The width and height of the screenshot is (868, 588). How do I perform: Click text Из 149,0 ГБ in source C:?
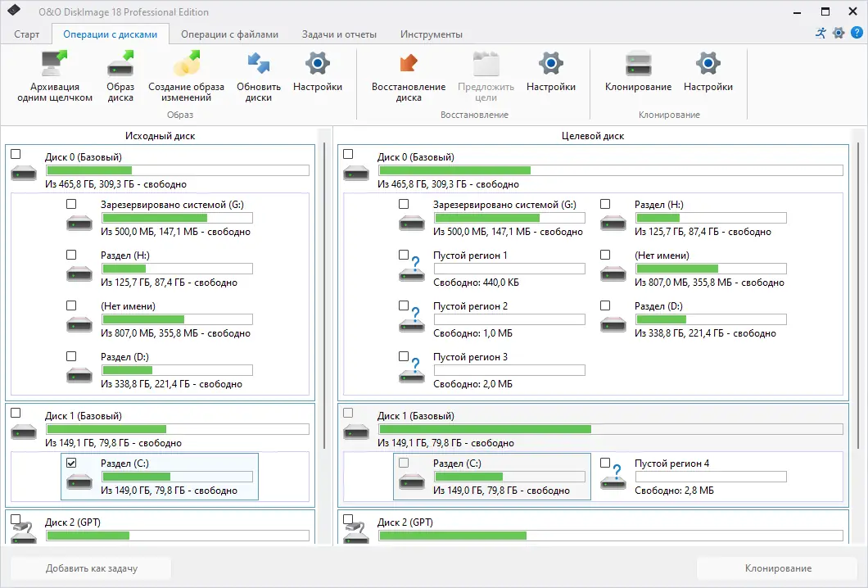(x=124, y=491)
